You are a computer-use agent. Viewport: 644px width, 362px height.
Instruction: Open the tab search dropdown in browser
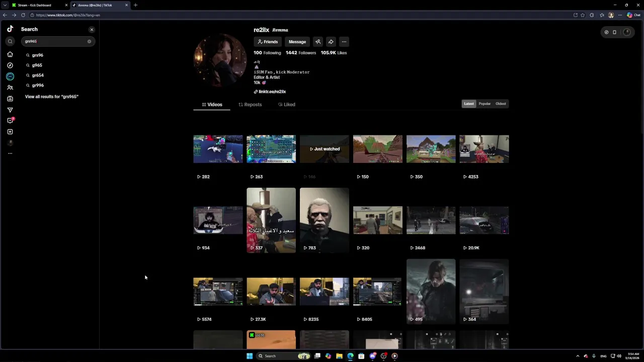click(x=5, y=5)
